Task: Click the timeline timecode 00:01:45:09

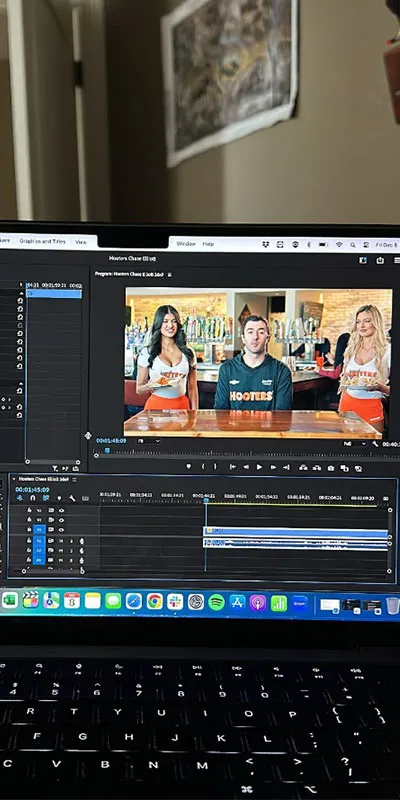Action: [32, 489]
